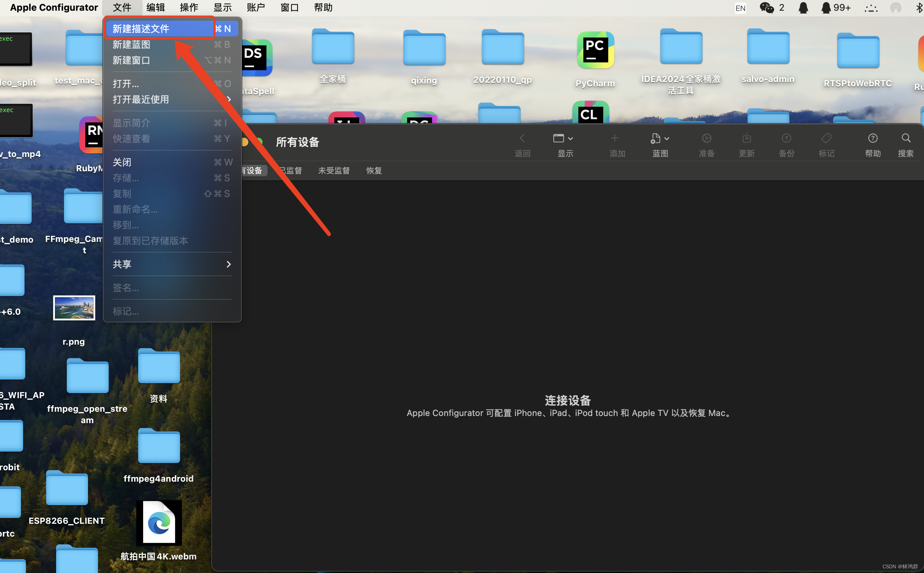
Task: Select the ffmpeg4android desktop folder
Action: pos(159,446)
